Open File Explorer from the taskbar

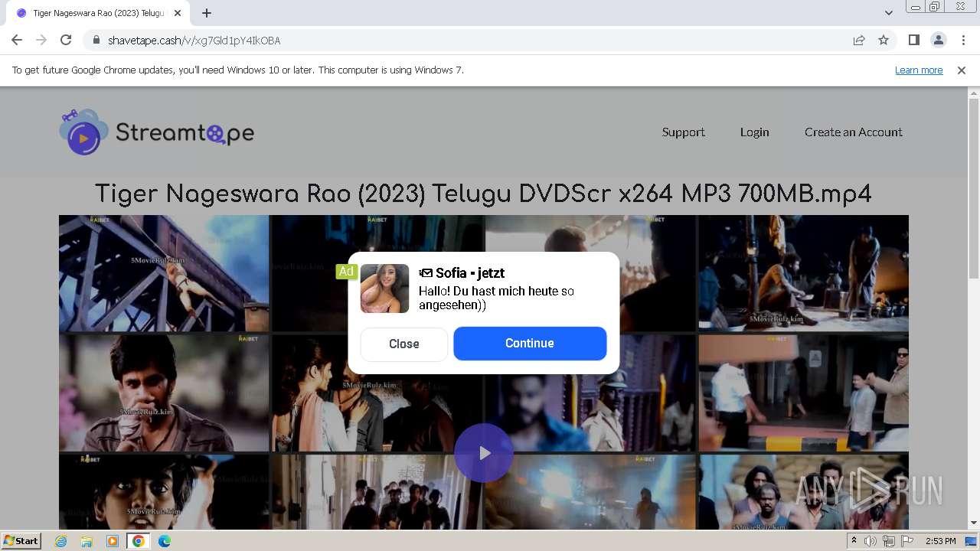pyautogui.click(x=87, y=541)
